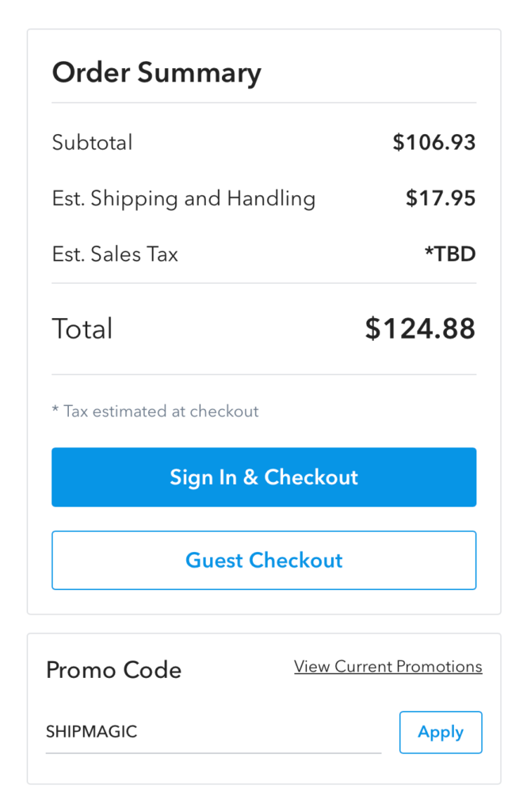The width and height of the screenshot is (527, 812).
Task: Click the SHIPMAGIC text in promo field
Action: (91, 732)
